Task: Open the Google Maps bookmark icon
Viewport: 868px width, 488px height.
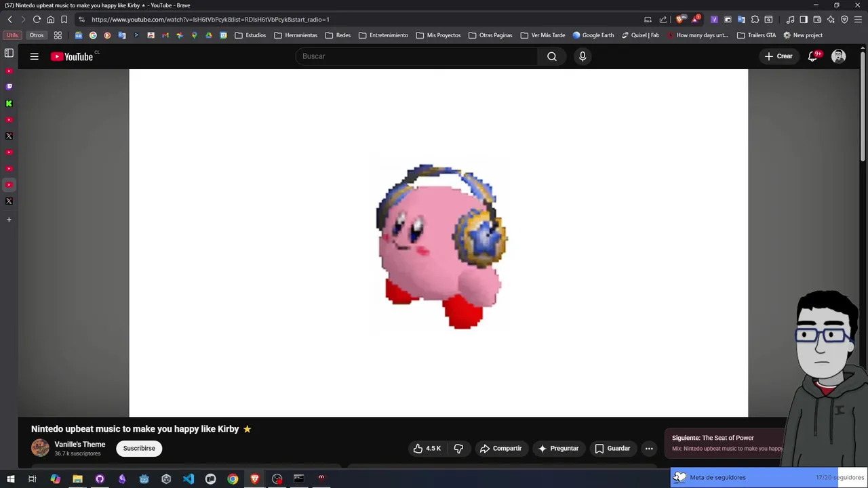Action: pos(194,35)
